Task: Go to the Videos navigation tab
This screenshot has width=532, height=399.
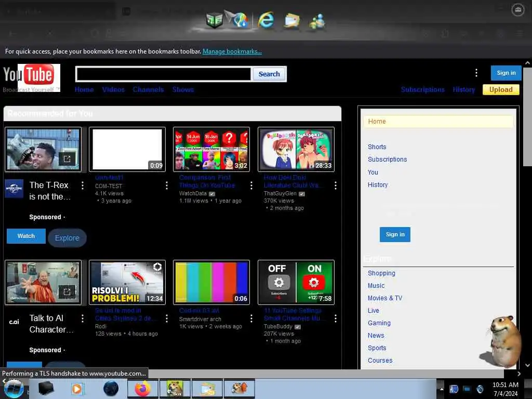Action: point(113,89)
